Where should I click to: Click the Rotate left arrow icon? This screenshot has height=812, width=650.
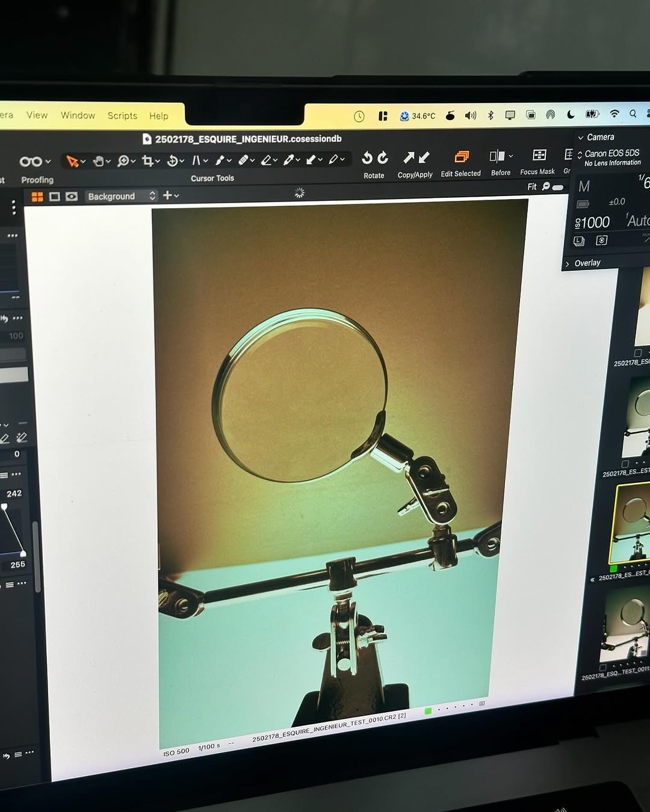pos(367,158)
